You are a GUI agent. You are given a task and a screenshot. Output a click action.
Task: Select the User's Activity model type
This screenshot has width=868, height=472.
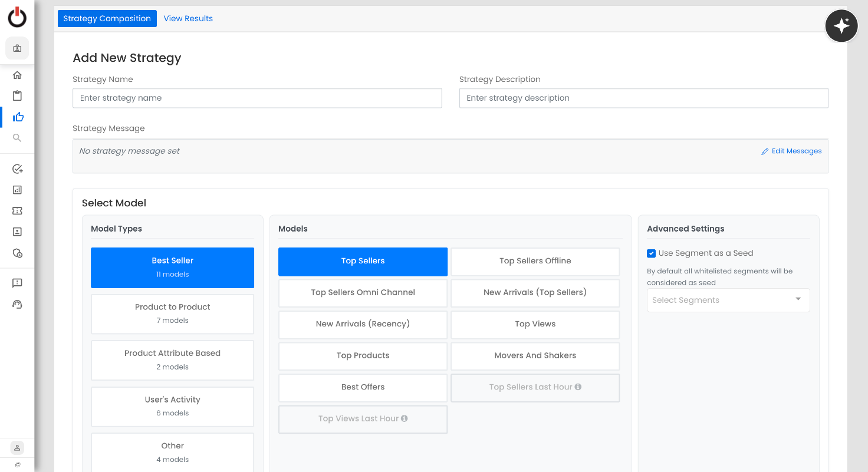(172, 406)
